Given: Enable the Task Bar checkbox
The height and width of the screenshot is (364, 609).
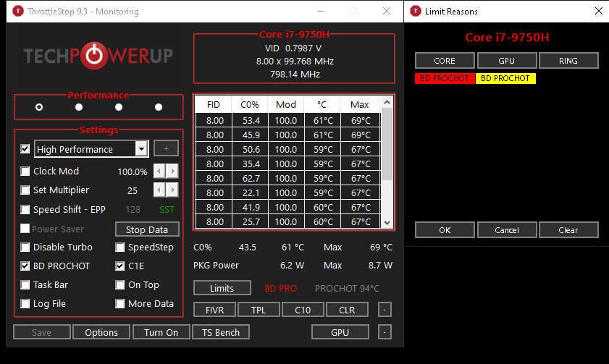Looking at the screenshot, I should 25,285.
